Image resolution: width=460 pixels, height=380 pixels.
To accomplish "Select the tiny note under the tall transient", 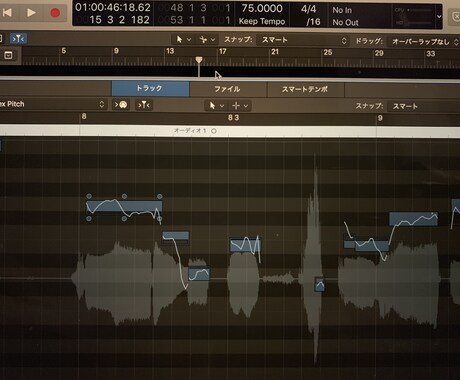I will pos(319,284).
